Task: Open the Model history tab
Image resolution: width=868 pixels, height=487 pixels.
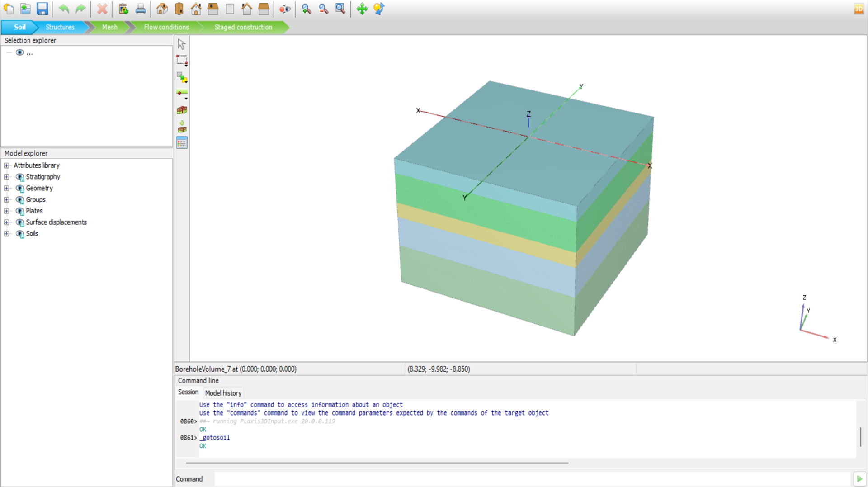Action: click(x=223, y=393)
